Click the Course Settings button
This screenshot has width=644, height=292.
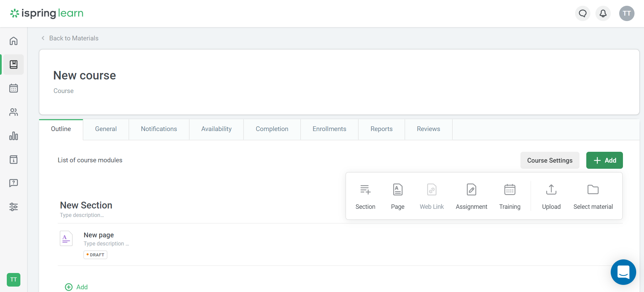550,160
